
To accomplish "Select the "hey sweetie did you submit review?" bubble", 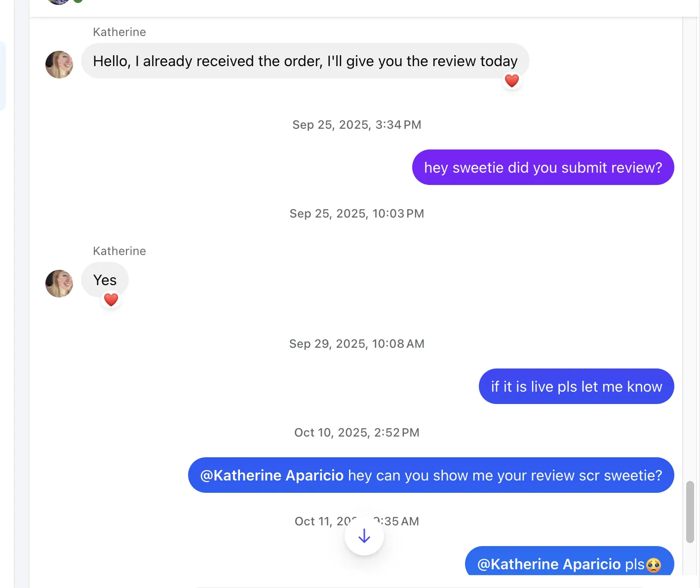I will point(543,167).
